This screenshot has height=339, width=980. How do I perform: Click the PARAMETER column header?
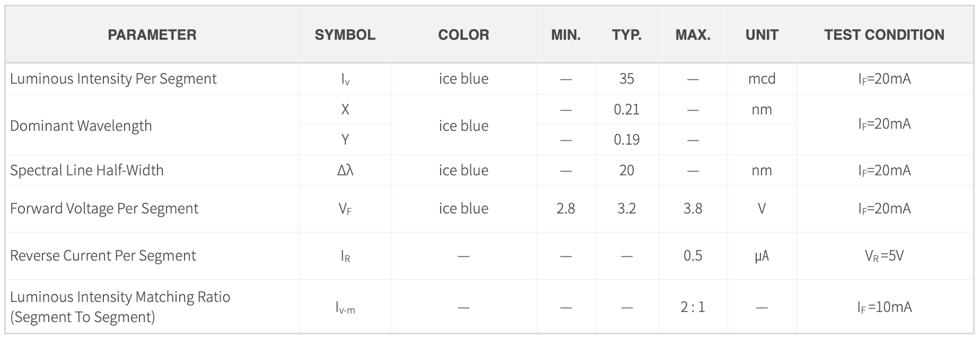[152, 34]
